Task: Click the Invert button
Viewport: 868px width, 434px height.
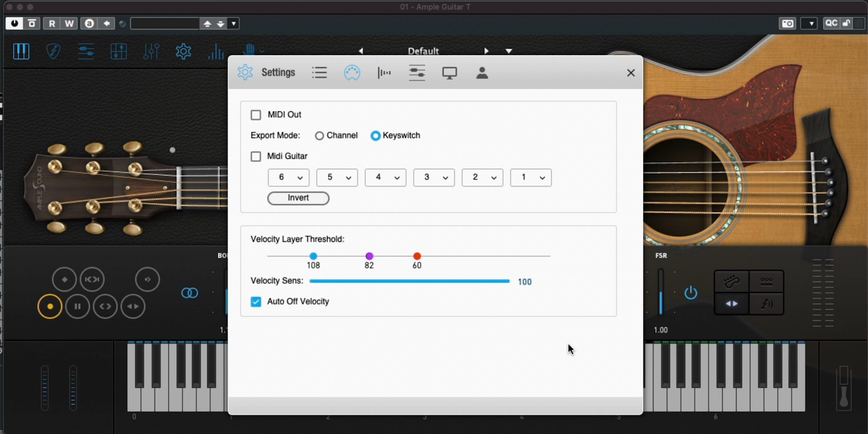Action: (298, 198)
